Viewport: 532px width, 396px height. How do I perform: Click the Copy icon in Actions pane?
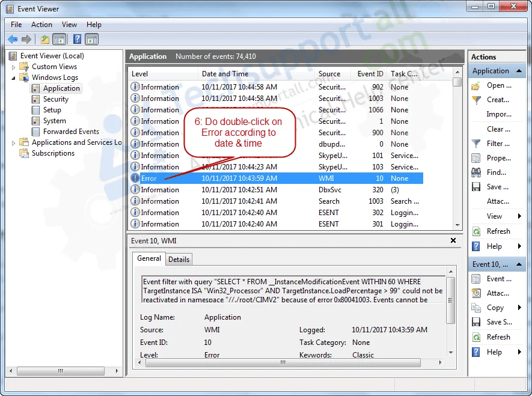pos(476,308)
